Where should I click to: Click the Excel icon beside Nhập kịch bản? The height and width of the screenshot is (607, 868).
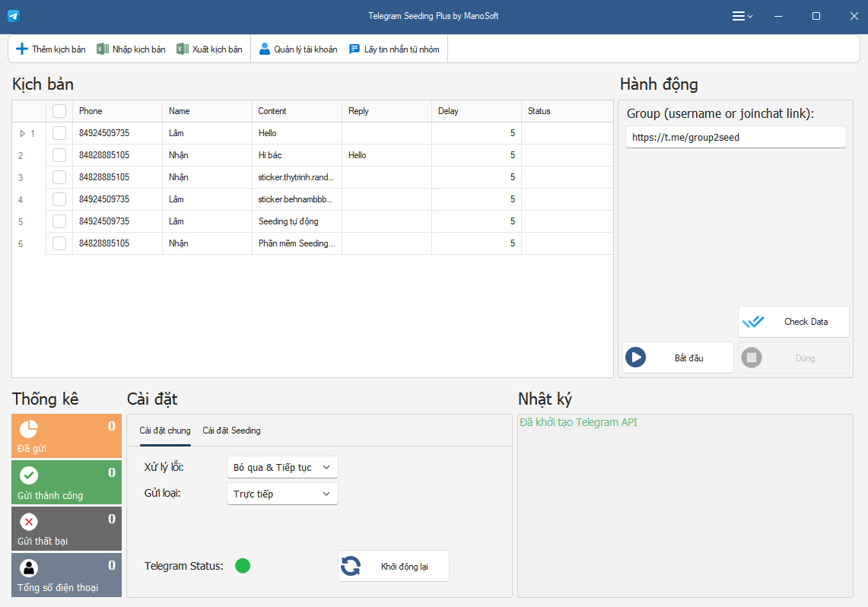click(x=103, y=49)
